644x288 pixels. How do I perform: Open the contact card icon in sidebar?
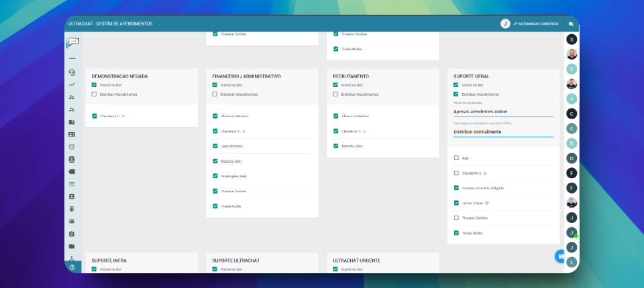(x=72, y=134)
